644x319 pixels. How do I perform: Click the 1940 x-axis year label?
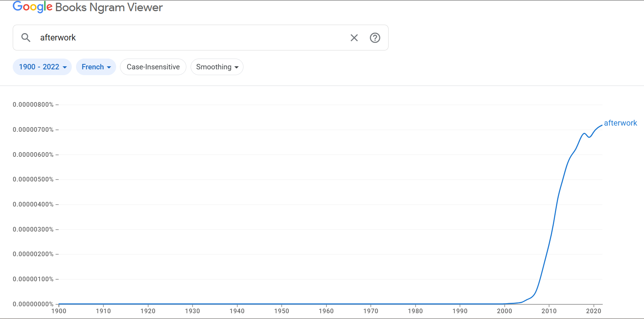pyautogui.click(x=237, y=311)
